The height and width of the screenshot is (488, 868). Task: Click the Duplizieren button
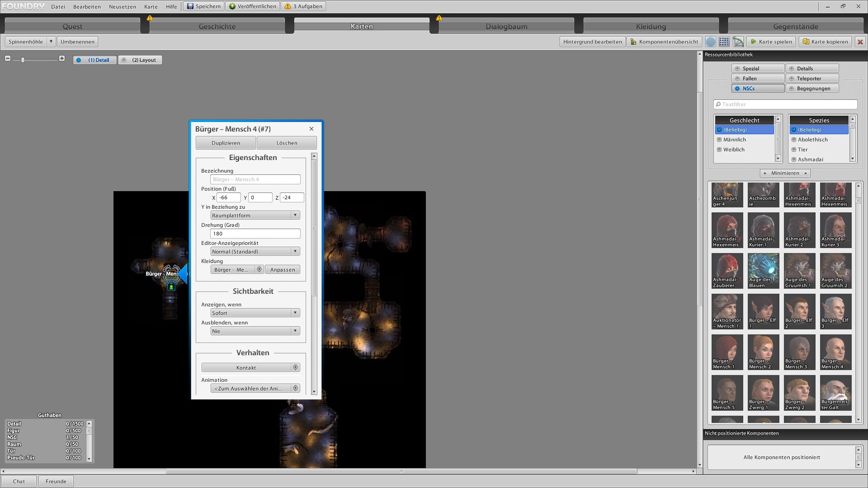pyautogui.click(x=226, y=143)
